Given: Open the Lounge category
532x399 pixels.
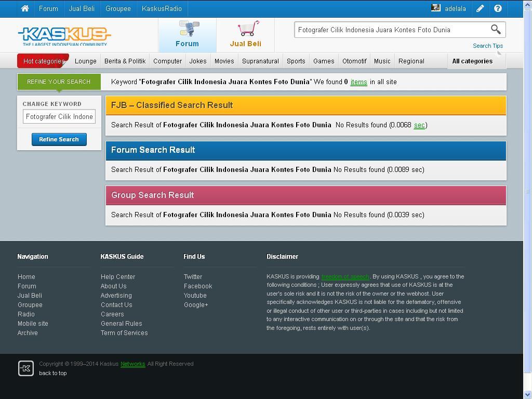Looking at the screenshot, I should point(86,61).
